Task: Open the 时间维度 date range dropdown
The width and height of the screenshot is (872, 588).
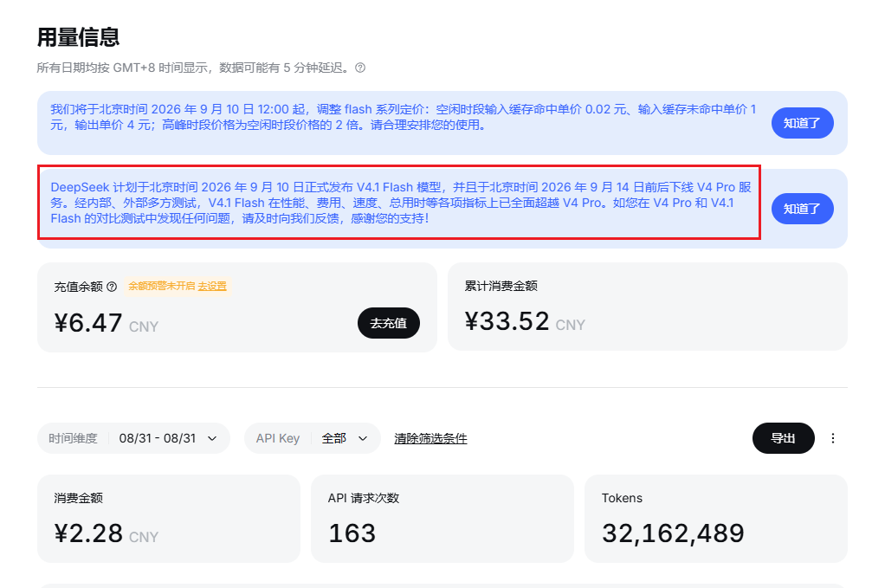Action: click(133, 438)
